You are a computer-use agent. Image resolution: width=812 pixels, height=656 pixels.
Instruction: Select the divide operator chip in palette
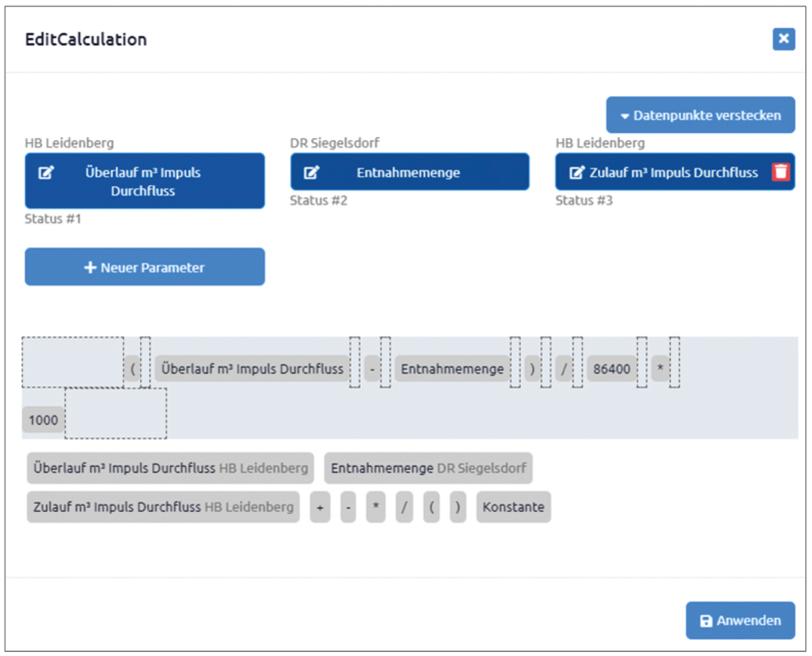pyautogui.click(x=404, y=507)
